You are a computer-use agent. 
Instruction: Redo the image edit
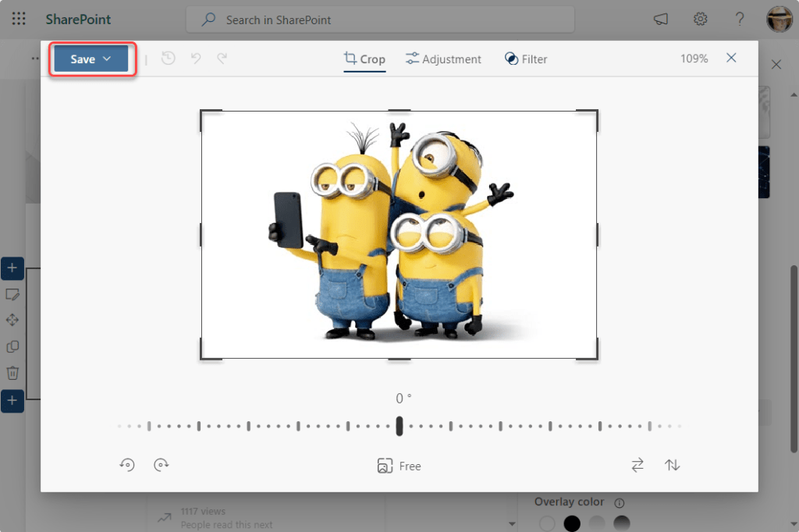222,59
